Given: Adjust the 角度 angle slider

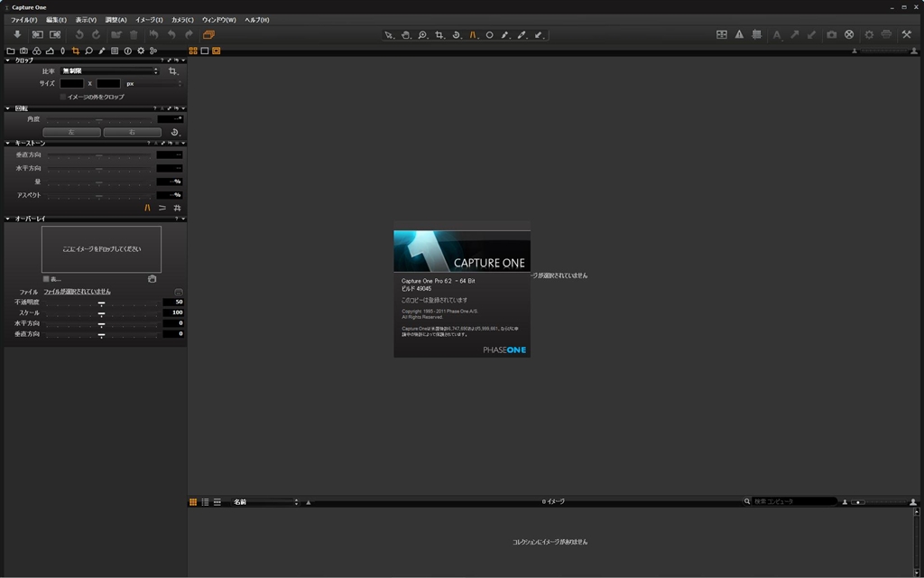Looking at the screenshot, I should pyautogui.click(x=99, y=120).
